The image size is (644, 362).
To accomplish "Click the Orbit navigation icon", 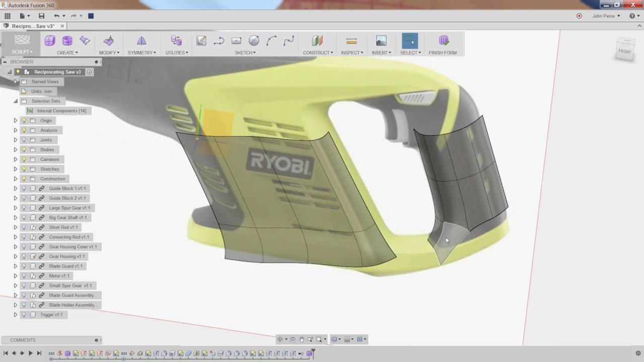I will click(x=280, y=339).
